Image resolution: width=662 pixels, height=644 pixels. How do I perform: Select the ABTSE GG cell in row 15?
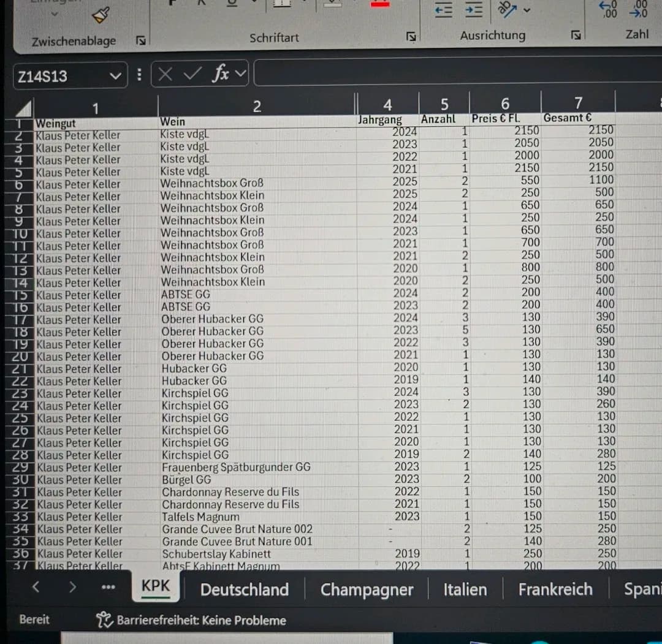(x=259, y=294)
